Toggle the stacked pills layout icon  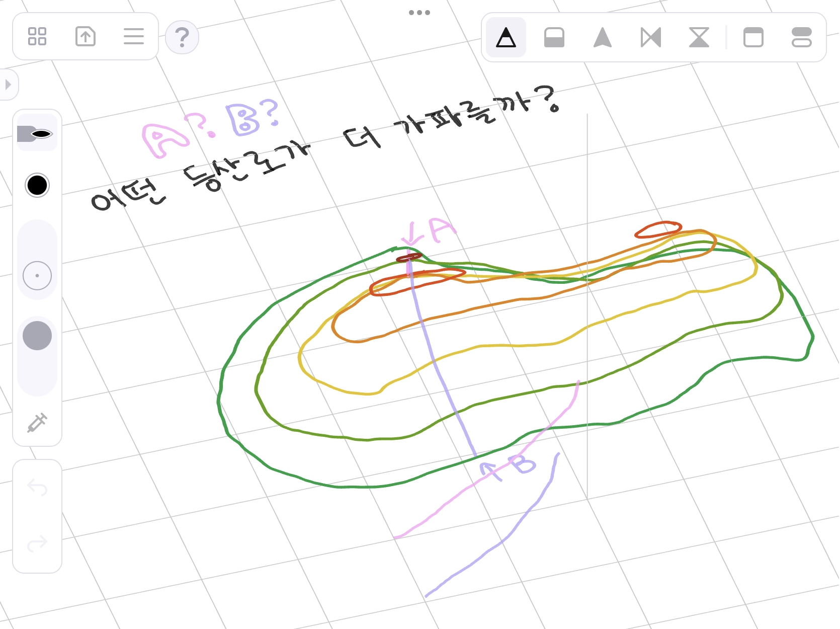click(x=802, y=37)
